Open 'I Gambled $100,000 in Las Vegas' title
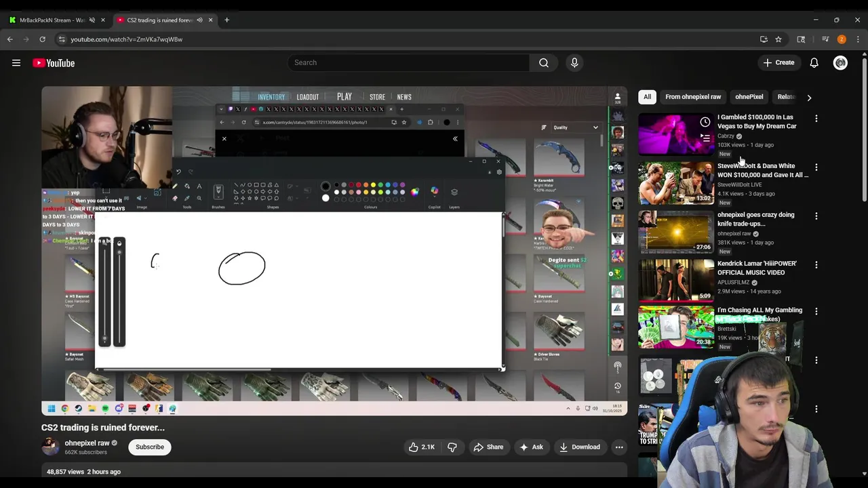The width and height of the screenshot is (868, 488). pyautogui.click(x=757, y=121)
